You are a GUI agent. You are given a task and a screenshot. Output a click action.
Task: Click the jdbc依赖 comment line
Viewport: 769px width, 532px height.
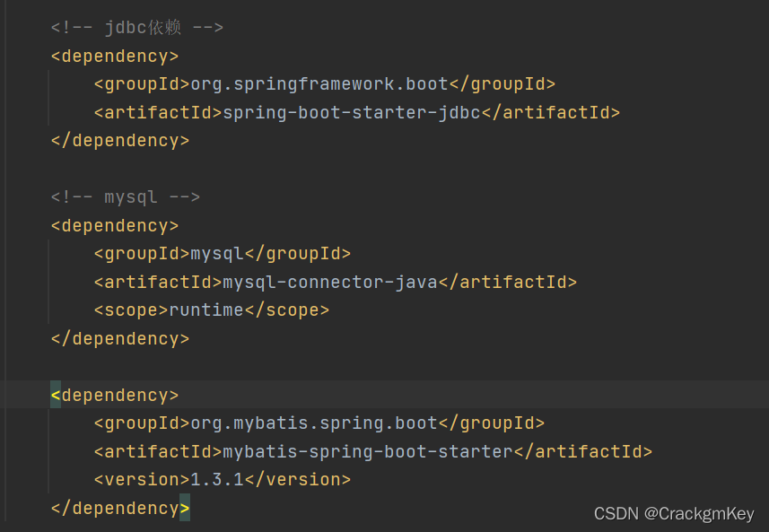[136, 27]
